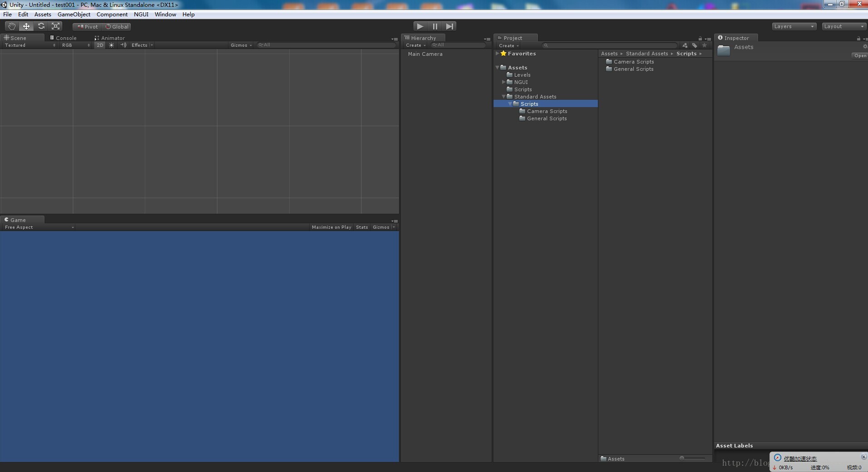Switch to the Animator tab
This screenshot has height=472, width=868.
pos(110,38)
